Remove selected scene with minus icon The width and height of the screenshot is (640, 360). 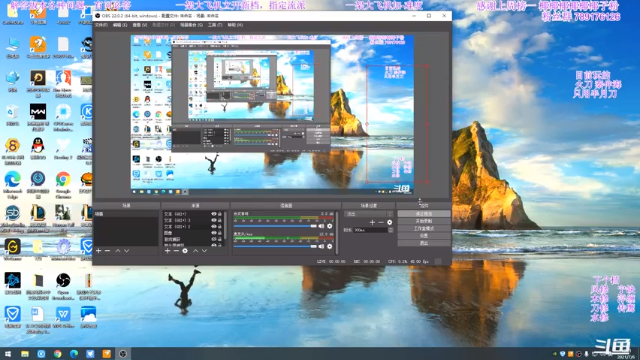(107, 251)
